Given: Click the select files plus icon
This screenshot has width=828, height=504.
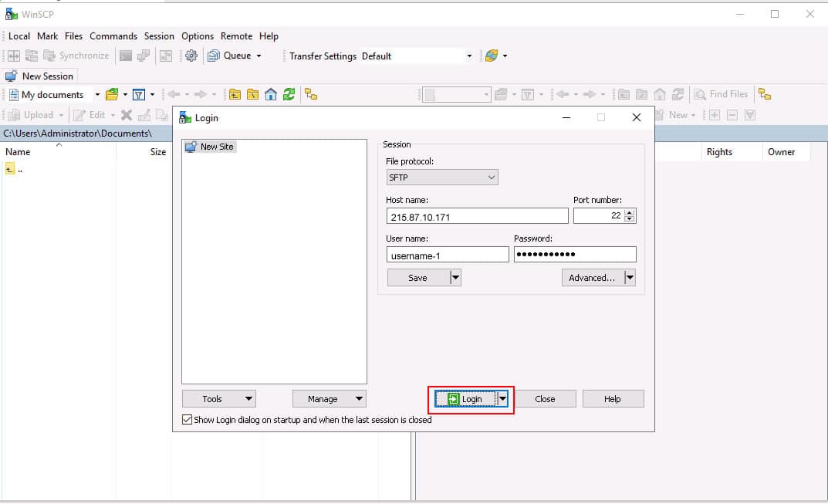Looking at the screenshot, I should click(715, 115).
